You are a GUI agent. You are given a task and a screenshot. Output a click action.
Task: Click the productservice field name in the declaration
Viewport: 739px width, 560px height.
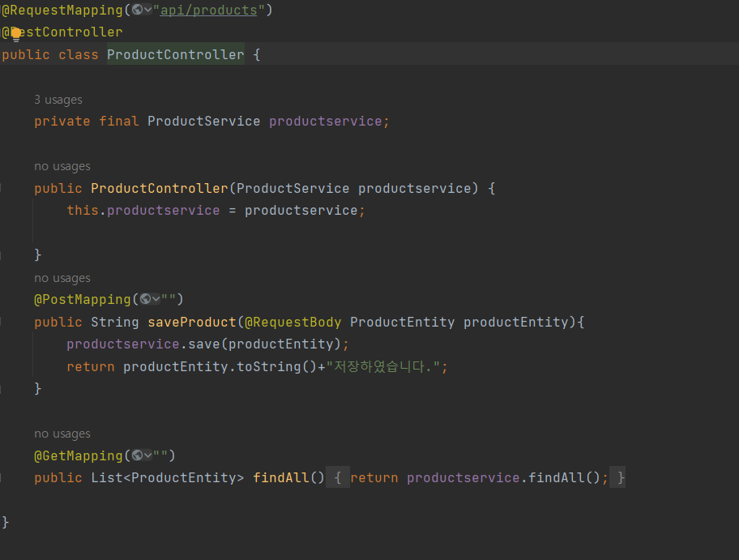325,121
